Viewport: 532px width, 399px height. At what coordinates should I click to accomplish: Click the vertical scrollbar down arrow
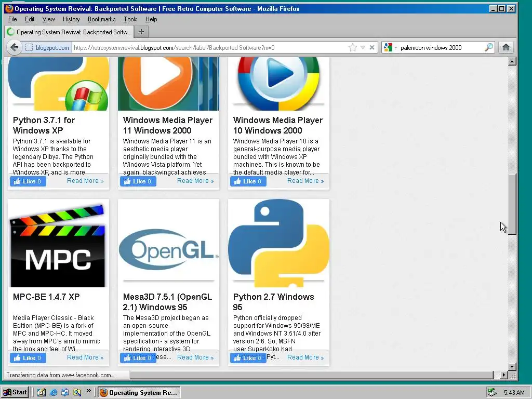tap(512, 366)
